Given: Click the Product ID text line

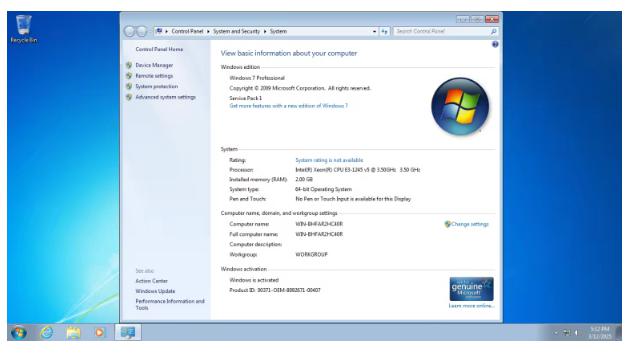Looking at the screenshot, I should [x=275, y=290].
